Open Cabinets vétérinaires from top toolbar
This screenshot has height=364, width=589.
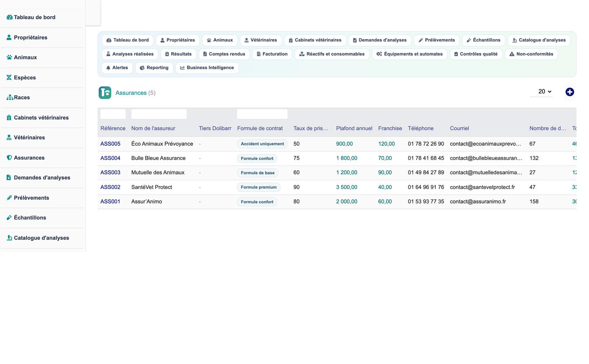coord(315,40)
